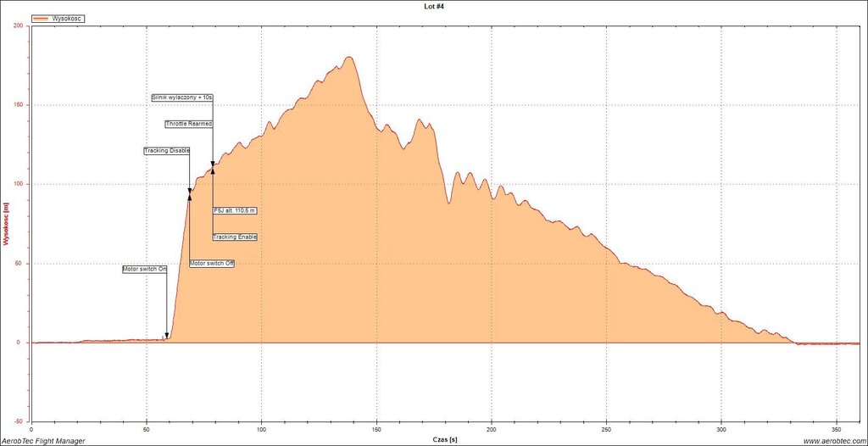The height and width of the screenshot is (446, 868).
Task: Click the 'Wysokosc [m]' y-axis title
Action: click(7, 224)
